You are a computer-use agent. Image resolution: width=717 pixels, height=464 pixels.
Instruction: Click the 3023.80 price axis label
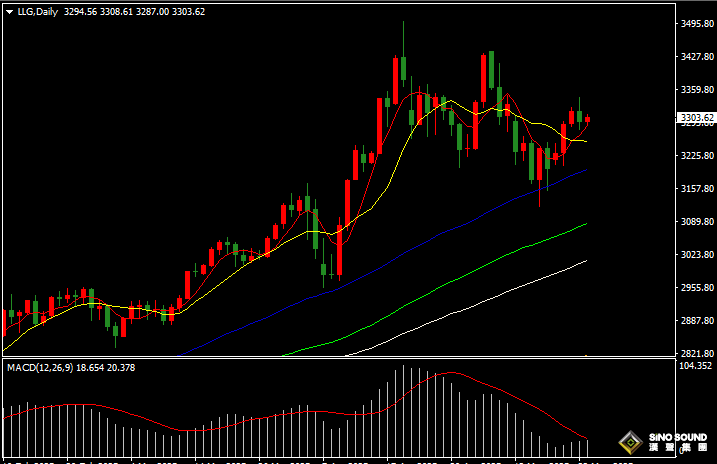[696, 255]
